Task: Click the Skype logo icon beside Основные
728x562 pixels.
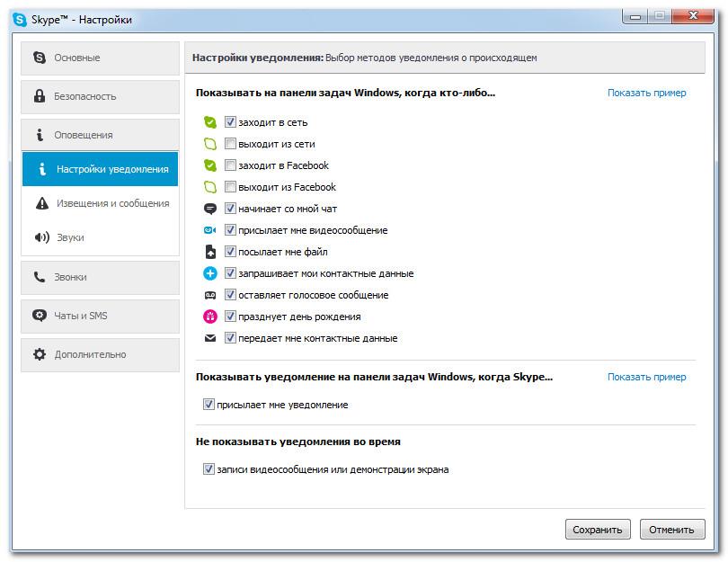Action: (x=40, y=58)
